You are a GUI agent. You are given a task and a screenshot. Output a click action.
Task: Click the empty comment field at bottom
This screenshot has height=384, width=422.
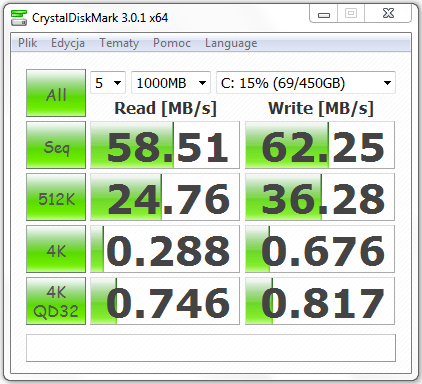(x=211, y=348)
